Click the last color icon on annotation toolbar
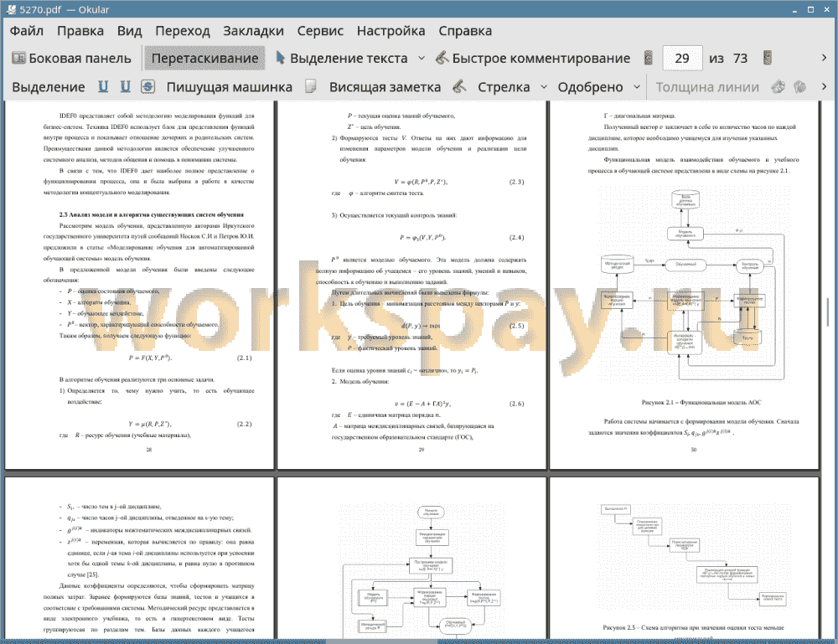The image size is (838, 644). (x=799, y=86)
